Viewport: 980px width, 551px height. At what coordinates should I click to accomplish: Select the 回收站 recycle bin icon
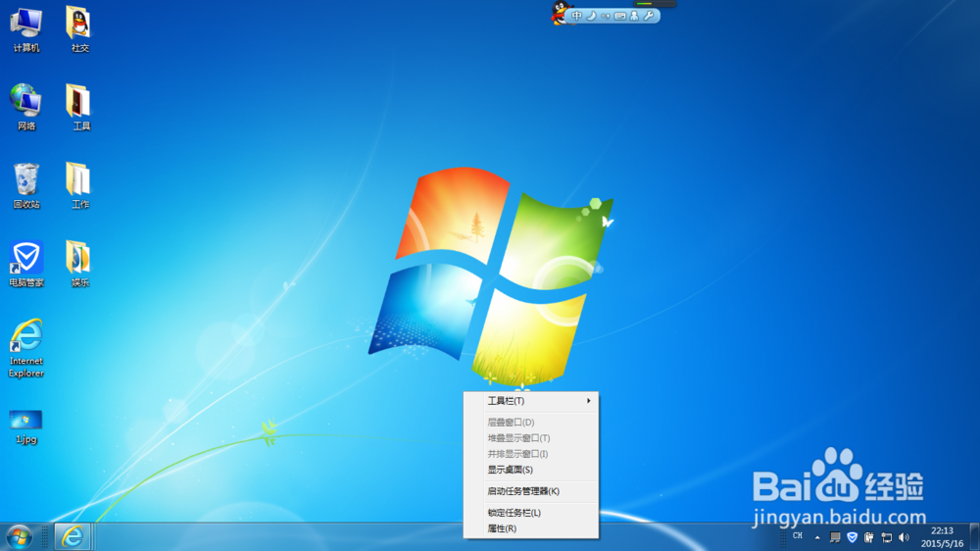pos(26,185)
